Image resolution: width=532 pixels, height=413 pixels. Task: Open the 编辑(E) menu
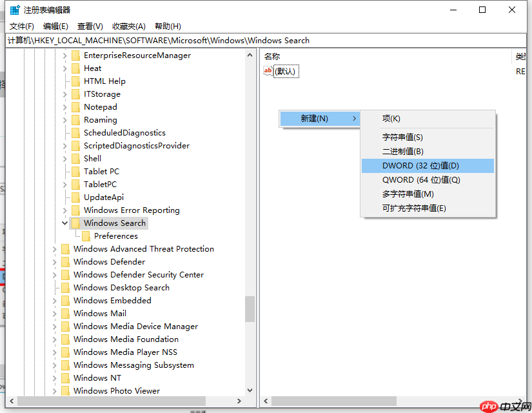point(55,26)
